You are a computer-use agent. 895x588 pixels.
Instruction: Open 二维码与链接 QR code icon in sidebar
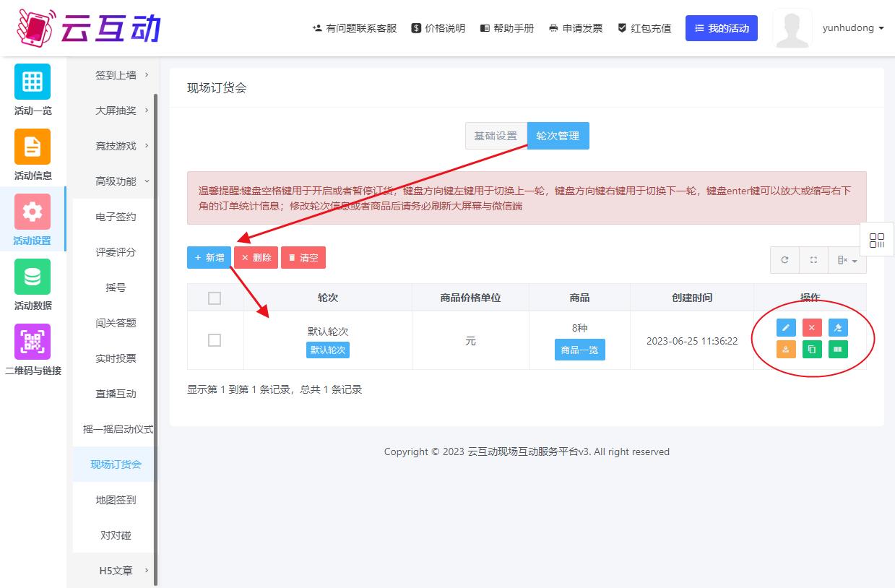pyautogui.click(x=33, y=342)
